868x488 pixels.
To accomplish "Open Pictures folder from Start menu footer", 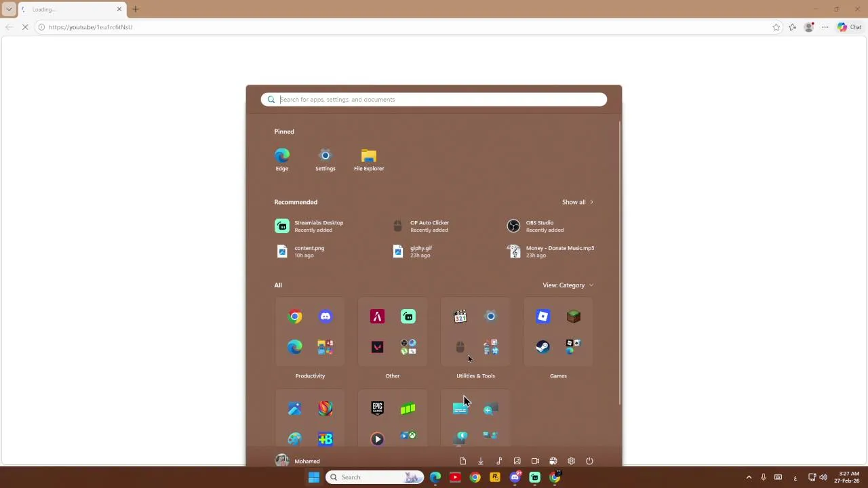I will pos(517,461).
